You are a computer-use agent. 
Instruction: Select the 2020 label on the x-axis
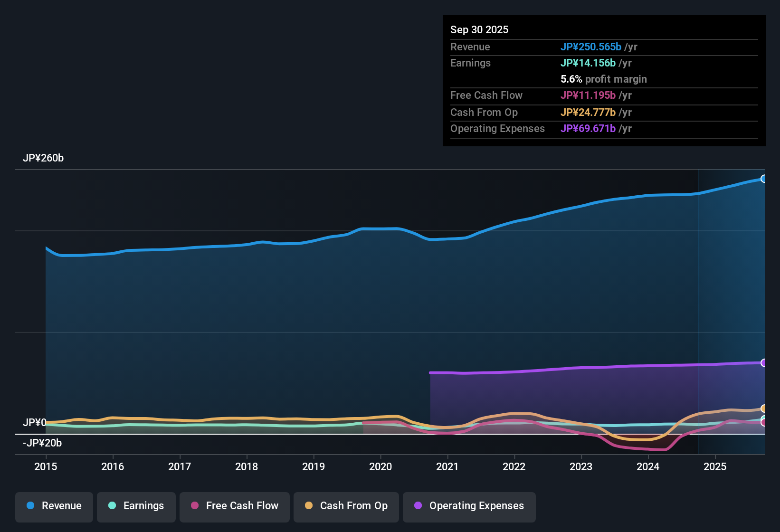point(380,467)
